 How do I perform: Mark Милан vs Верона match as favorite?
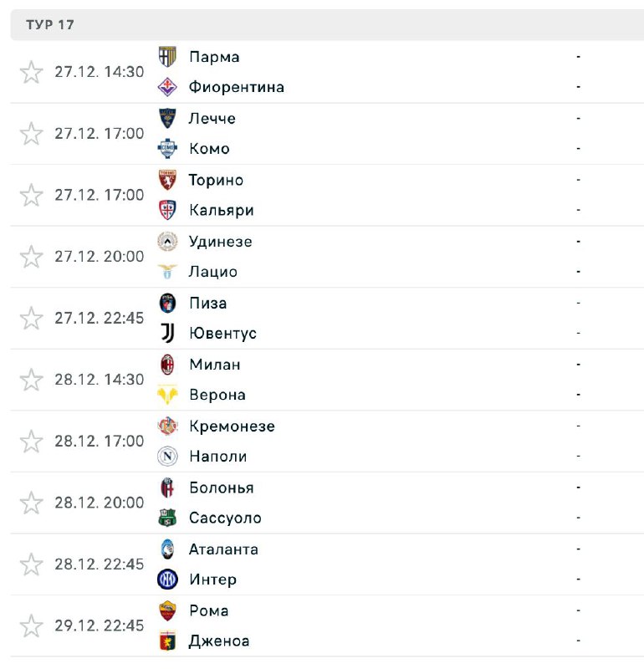tap(31, 380)
